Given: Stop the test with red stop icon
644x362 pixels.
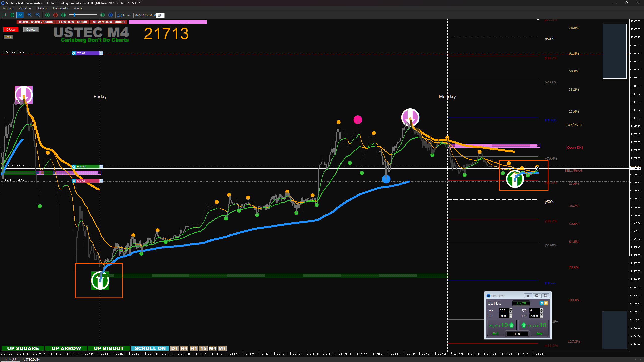Looking at the screenshot, I should pos(55,15).
